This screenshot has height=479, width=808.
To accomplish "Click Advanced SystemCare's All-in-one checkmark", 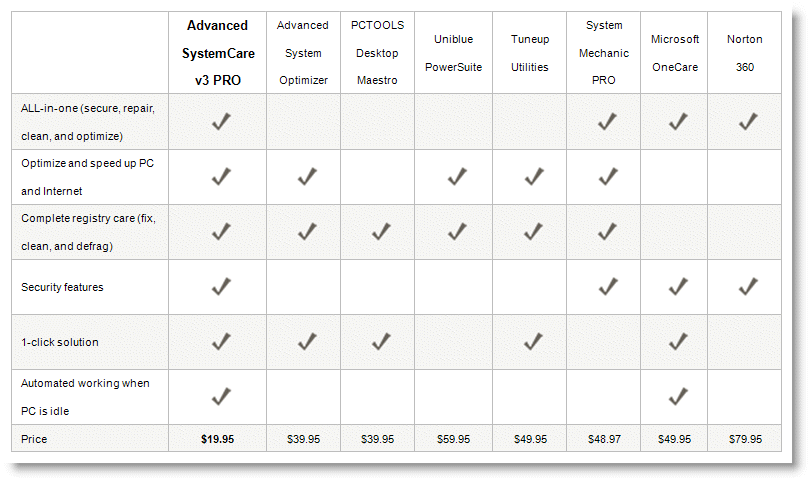I will coord(221,122).
